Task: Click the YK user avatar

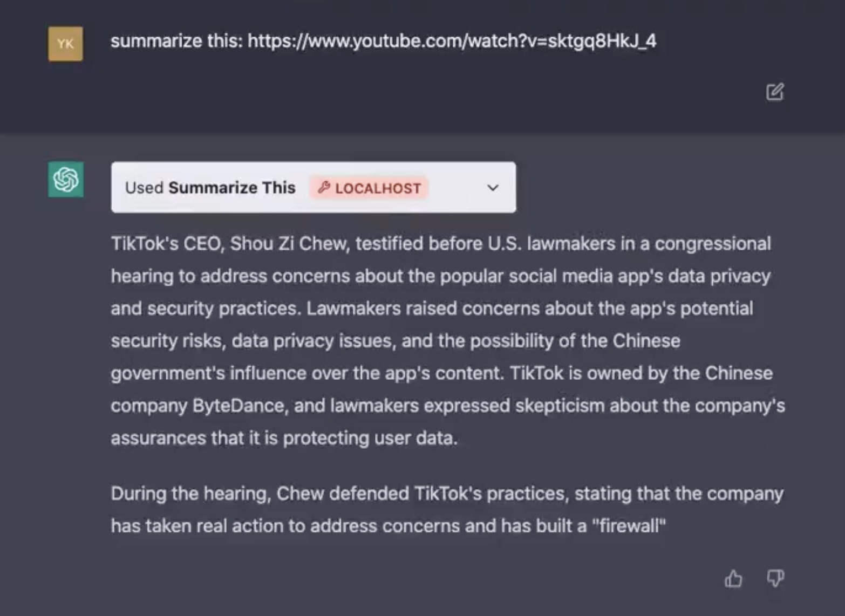Action: (65, 44)
